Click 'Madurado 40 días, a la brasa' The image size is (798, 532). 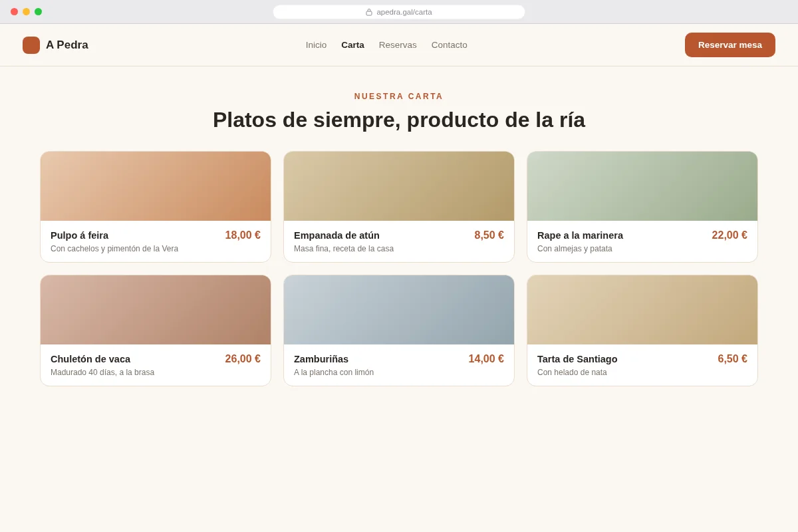[x=102, y=372]
